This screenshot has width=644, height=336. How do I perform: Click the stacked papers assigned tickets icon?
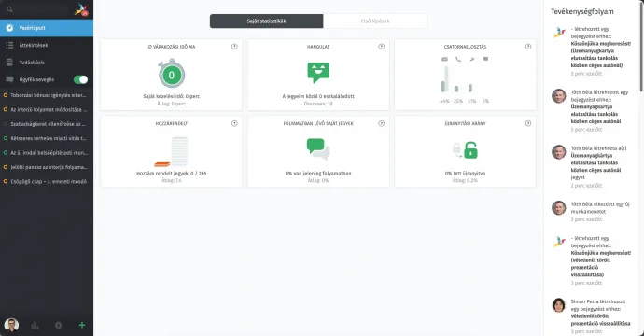pyautogui.click(x=172, y=151)
